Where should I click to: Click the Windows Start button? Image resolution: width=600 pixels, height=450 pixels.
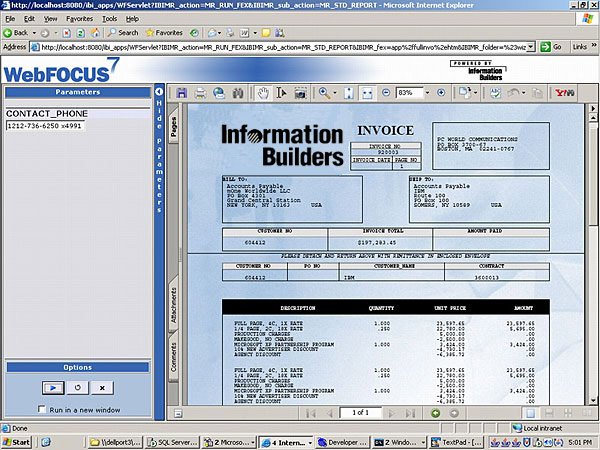click(16, 442)
